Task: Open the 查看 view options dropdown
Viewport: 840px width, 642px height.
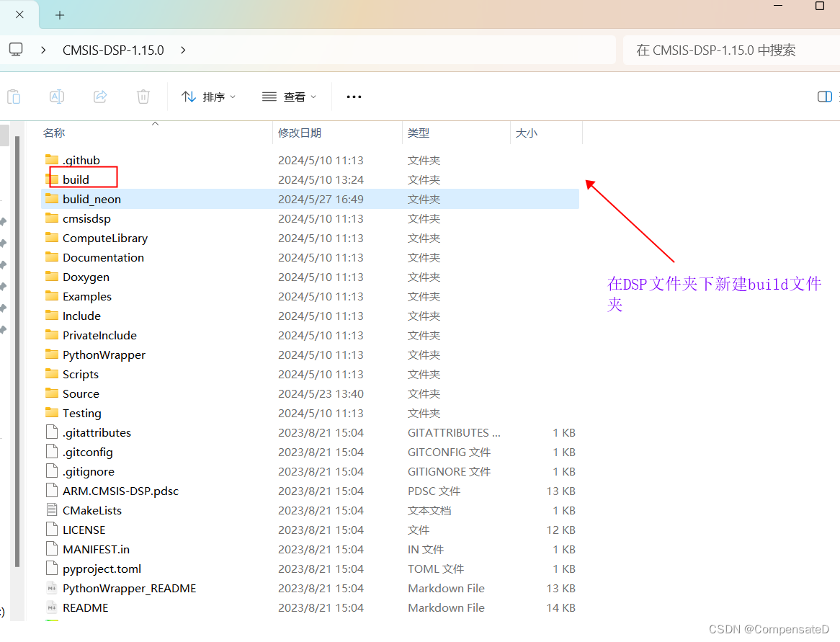Action: pos(288,96)
